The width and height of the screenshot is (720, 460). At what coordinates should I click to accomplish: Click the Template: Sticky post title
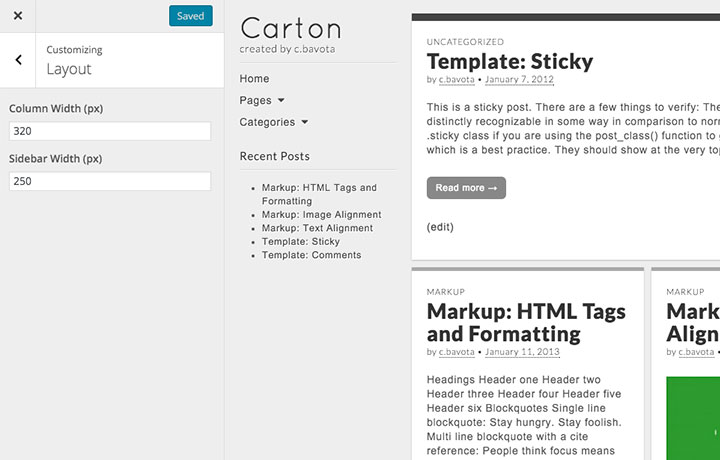pos(509,62)
